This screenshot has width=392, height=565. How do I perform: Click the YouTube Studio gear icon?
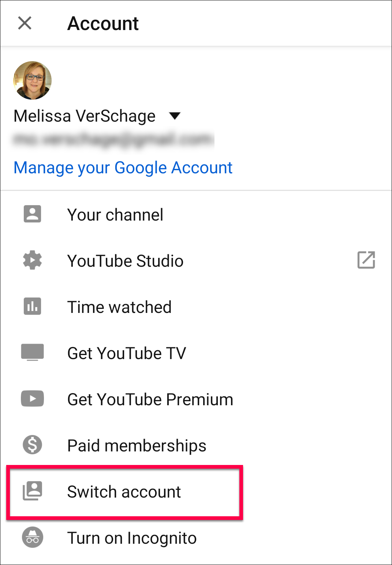click(x=33, y=260)
